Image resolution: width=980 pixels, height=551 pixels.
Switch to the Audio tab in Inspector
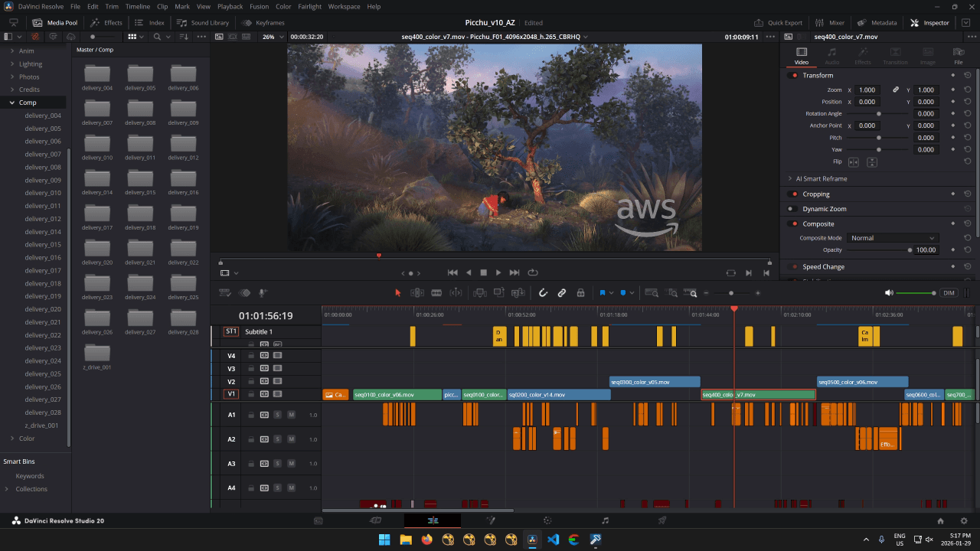click(x=831, y=54)
